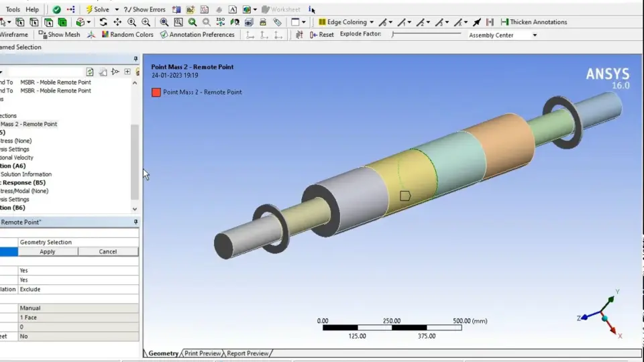
Task: Toggle Thicken Annotations
Action: pyautogui.click(x=533, y=22)
